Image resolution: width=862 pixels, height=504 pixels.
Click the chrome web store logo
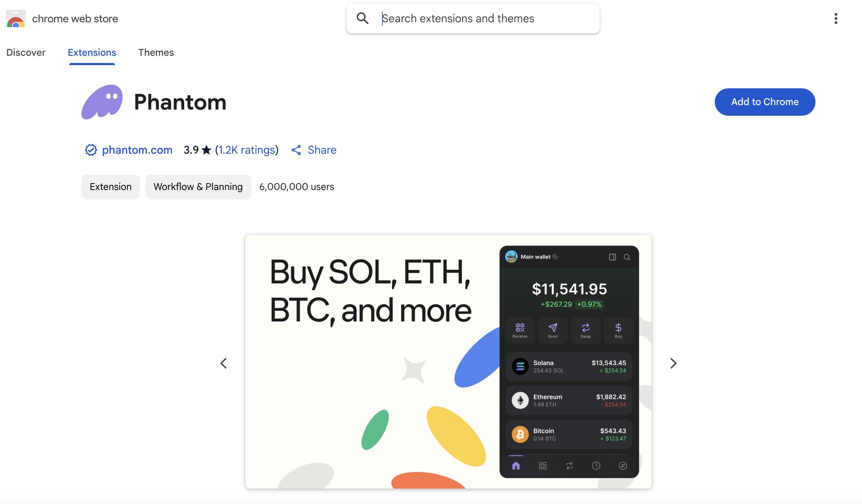tap(15, 18)
